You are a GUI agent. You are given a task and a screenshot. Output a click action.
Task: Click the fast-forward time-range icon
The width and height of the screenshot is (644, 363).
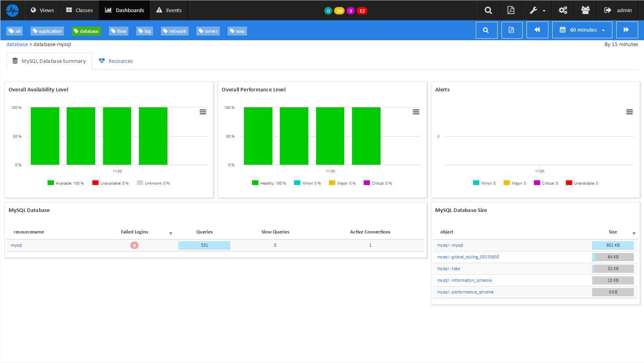pos(627,29)
